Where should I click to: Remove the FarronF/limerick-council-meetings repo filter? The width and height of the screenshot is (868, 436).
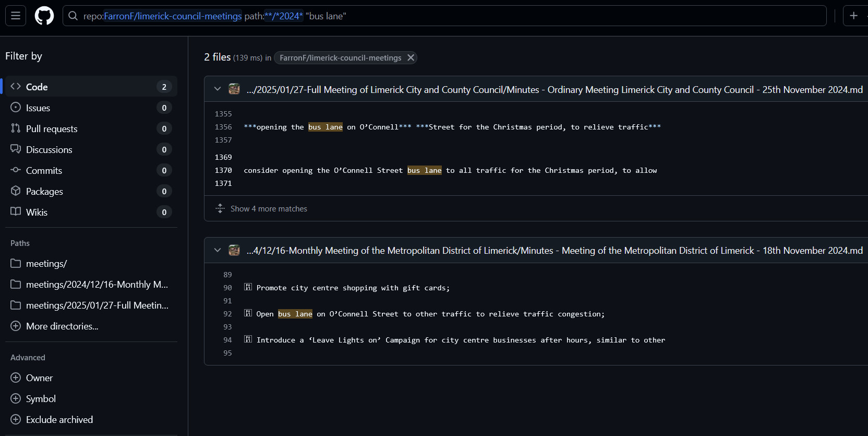point(411,57)
